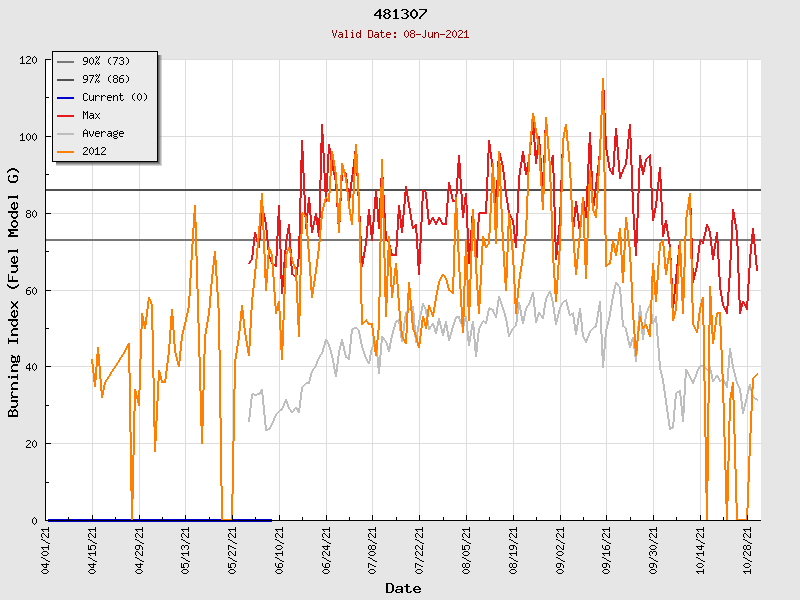Click the 08/19/21 date tick label

point(514,549)
